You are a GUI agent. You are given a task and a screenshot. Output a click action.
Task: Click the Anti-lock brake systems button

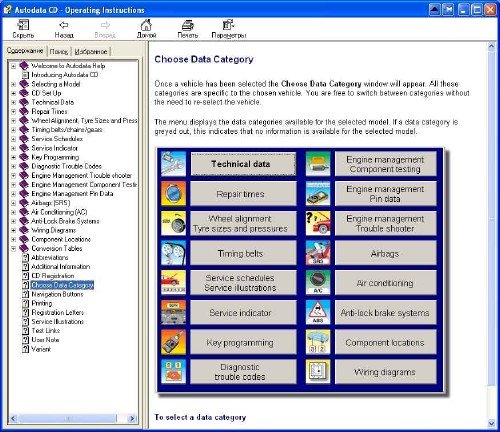click(385, 313)
